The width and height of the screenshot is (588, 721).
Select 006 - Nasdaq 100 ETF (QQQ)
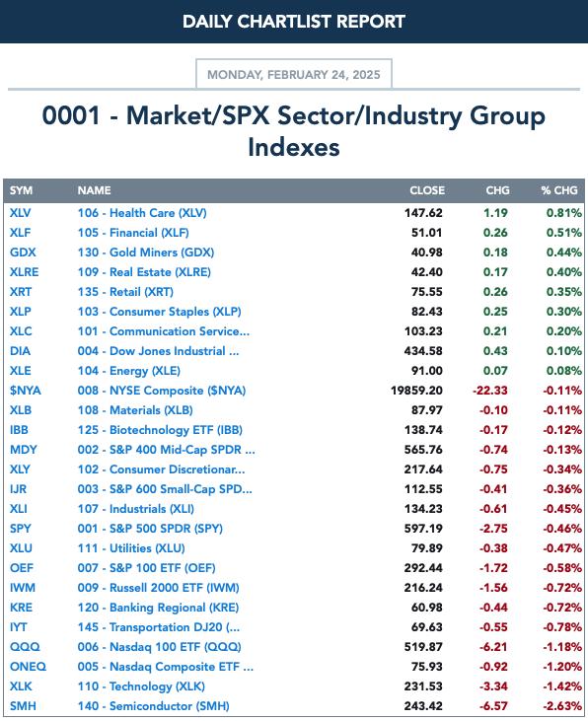pyautogui.click(x=159, y=647)
